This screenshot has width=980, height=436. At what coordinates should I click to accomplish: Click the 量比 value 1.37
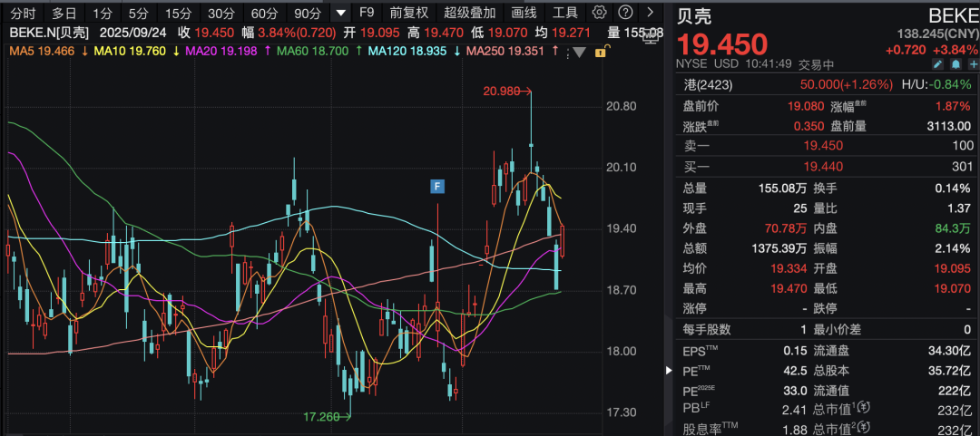point(959,207)
